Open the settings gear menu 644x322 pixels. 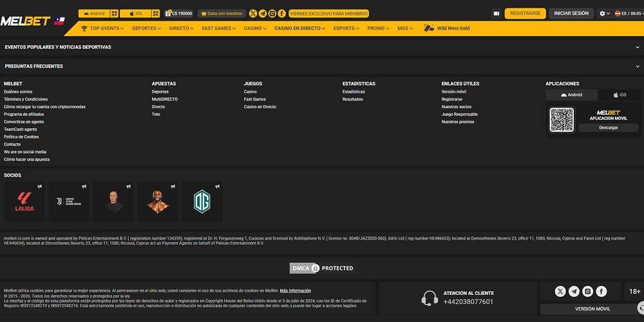pos(605,14)
